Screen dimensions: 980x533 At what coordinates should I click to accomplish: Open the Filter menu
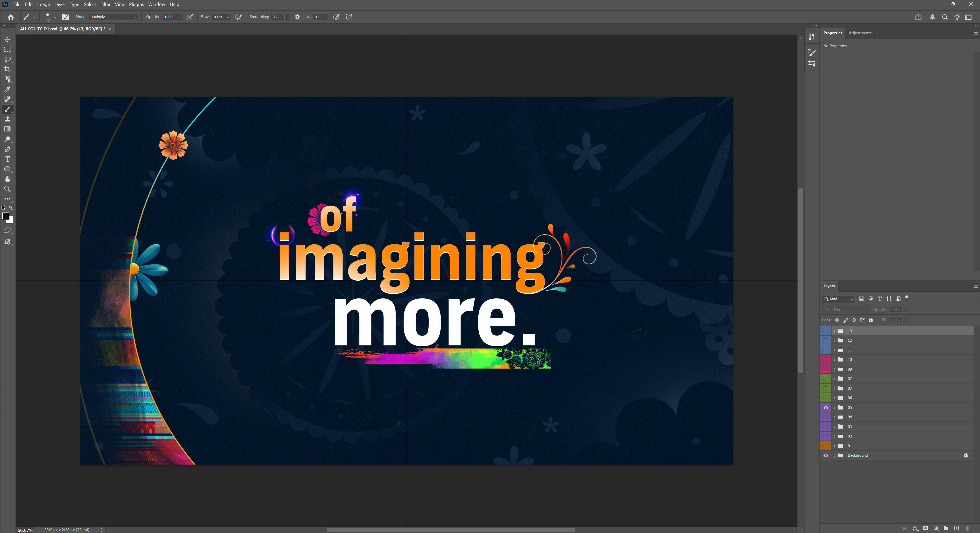105,4
